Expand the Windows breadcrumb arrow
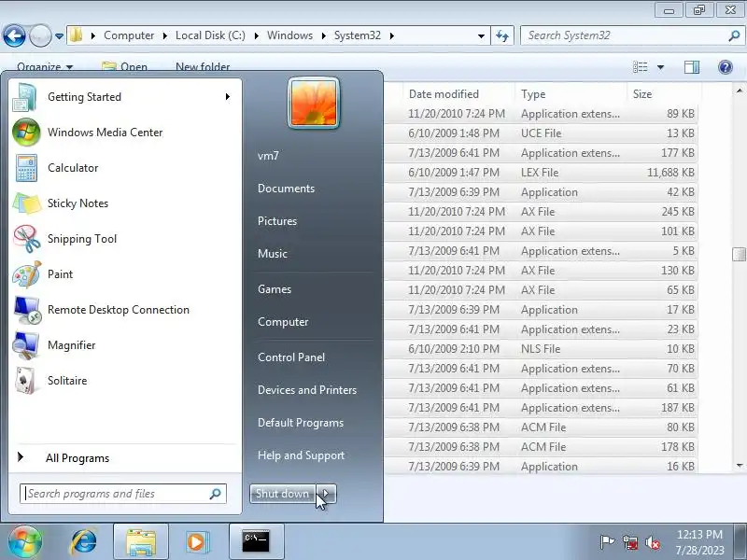The height and width of the screenshot is (560, 747). point(323,35)
